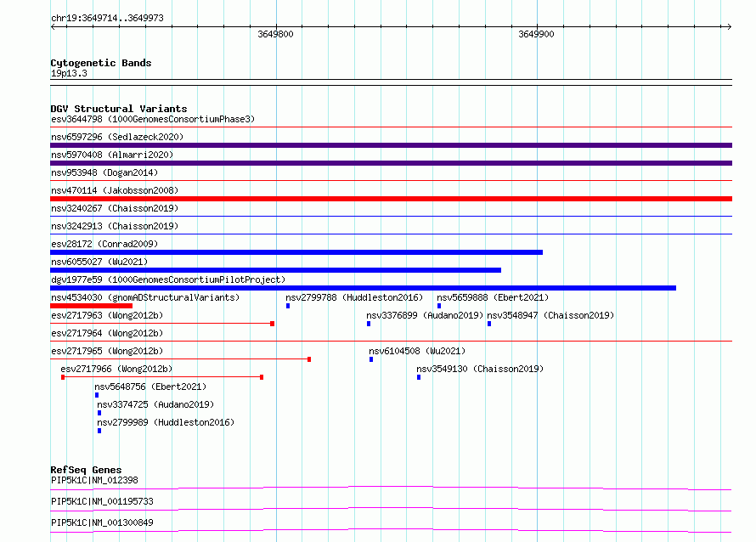Click the blue marker under nsv2799989

point(99,431)
